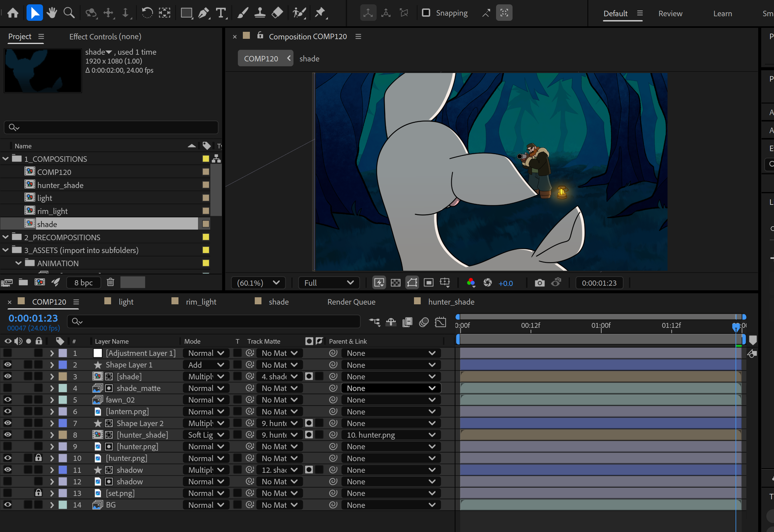Click the label color swatch of hunter_shade layer
Screen dimensions: 774x532
click(63, 435)
